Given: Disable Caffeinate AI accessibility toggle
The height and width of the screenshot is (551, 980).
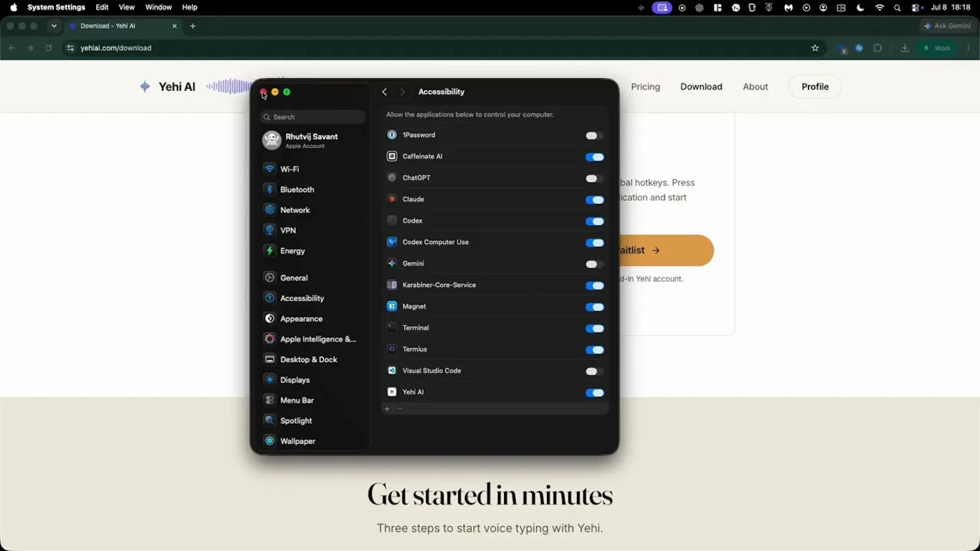Looking at the screenshot, I should point(594,157).
